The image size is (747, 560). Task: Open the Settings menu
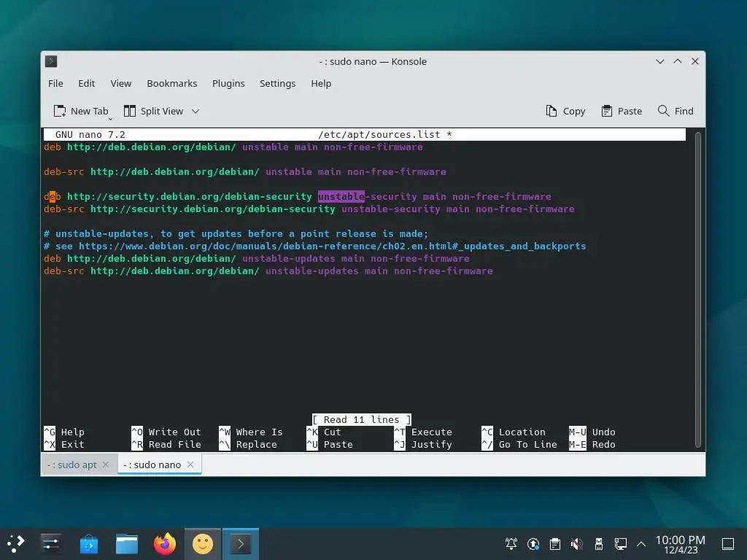pyautogui.click(x=277, y=83)
